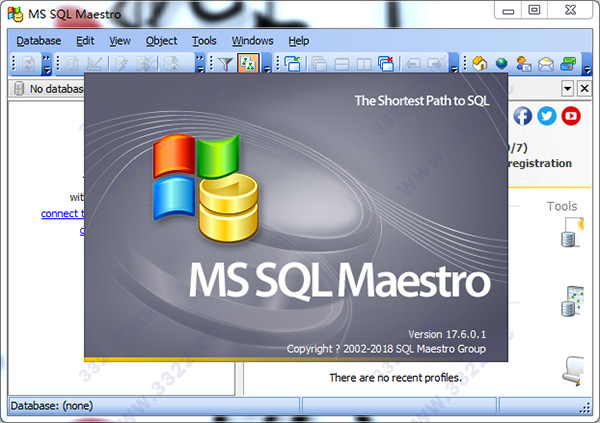The image size is (600, 423).
Task: Click the Tile Vertically windows icon
Action: click(364, 64)
